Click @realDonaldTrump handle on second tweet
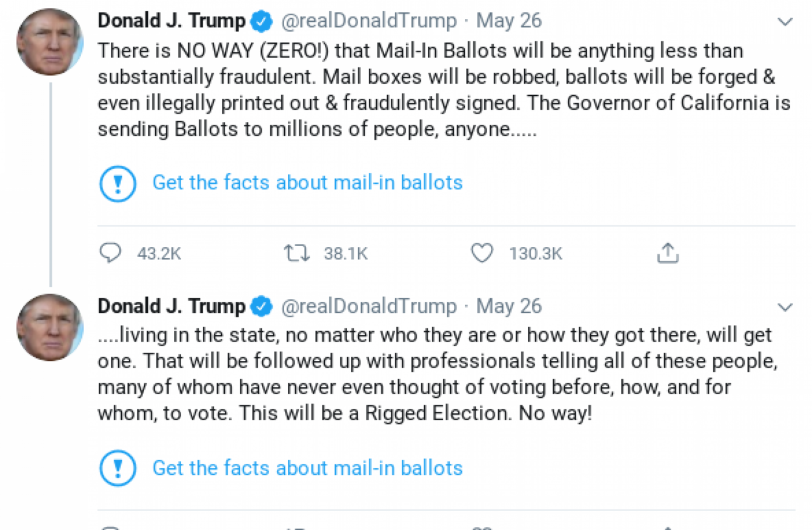 [x=368, y=306]
